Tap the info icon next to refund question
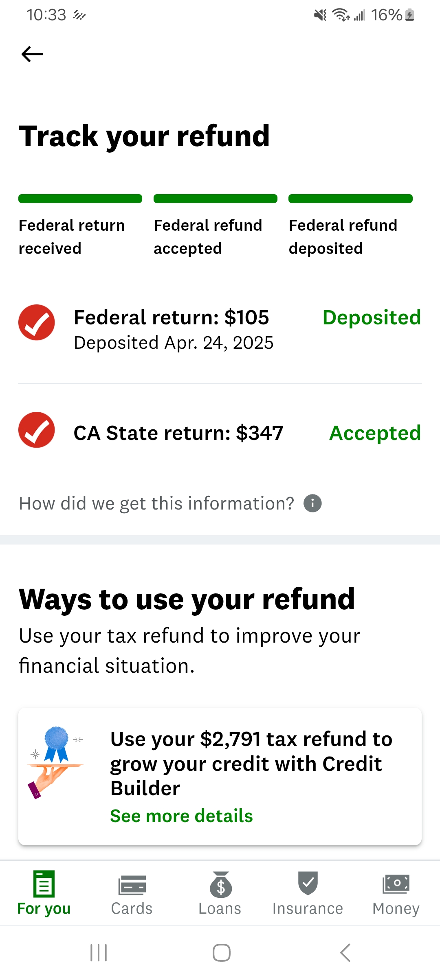 [x=312, y=503]
